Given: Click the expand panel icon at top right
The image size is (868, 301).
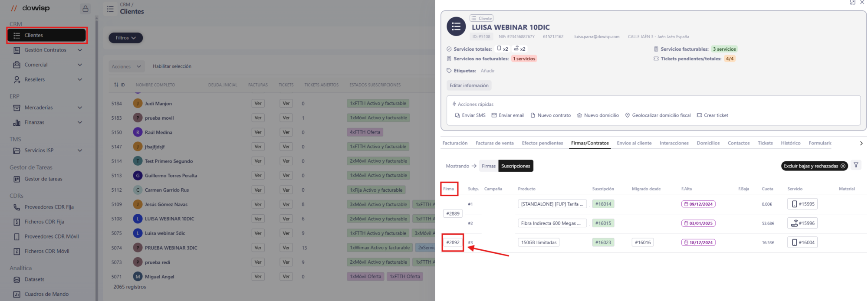Looking at the screenshot, I should pyautogui.click(x=852, y=3).
